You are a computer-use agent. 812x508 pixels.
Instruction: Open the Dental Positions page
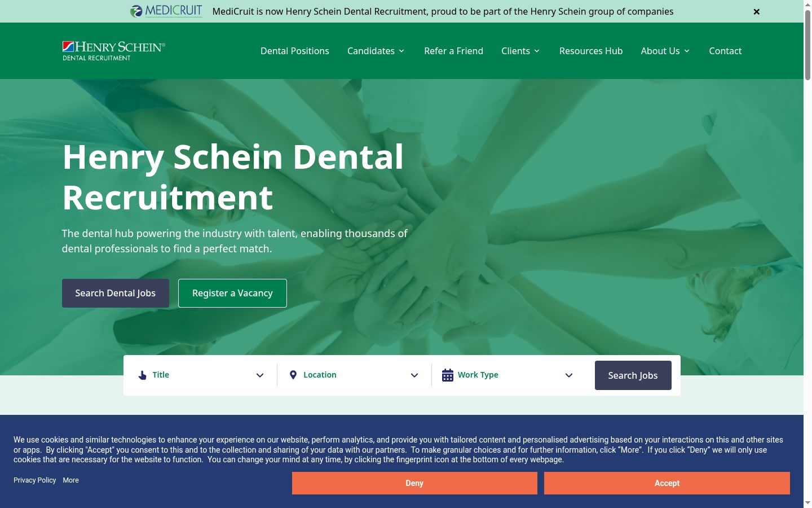[x=295, y=51]
